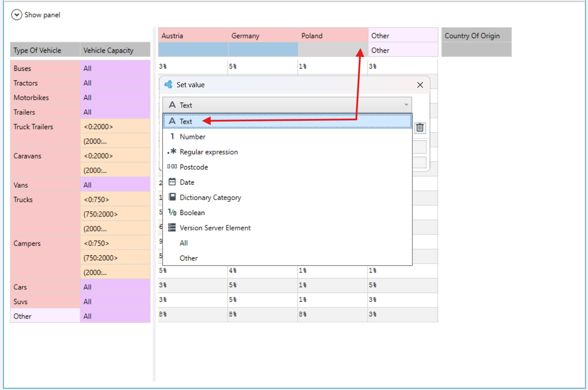The image size is (588, 390).
Task: Click the Cars vehicle type cell
Action: 45,287
